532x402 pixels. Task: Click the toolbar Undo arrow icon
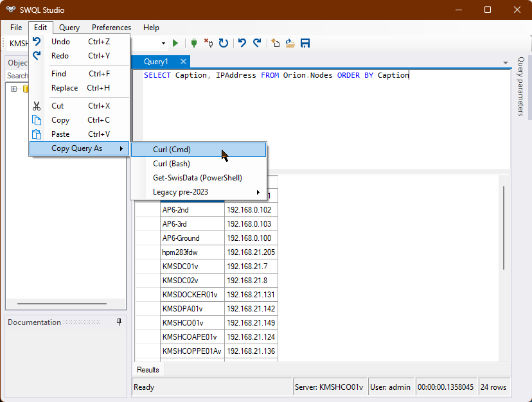point(242,43)
